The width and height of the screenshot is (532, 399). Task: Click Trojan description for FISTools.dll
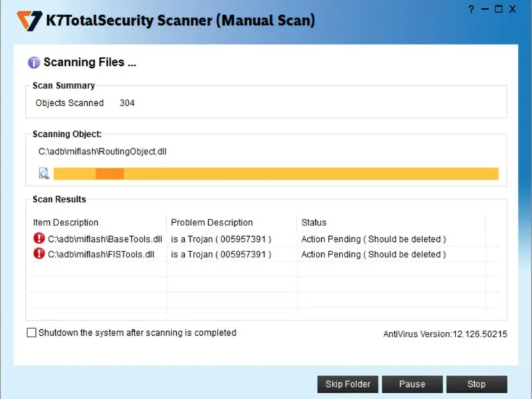tap(221, 255)
